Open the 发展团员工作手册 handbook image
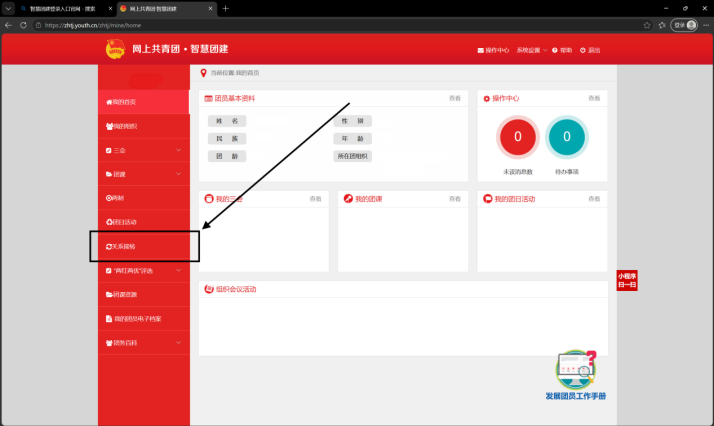 (576, 375)
